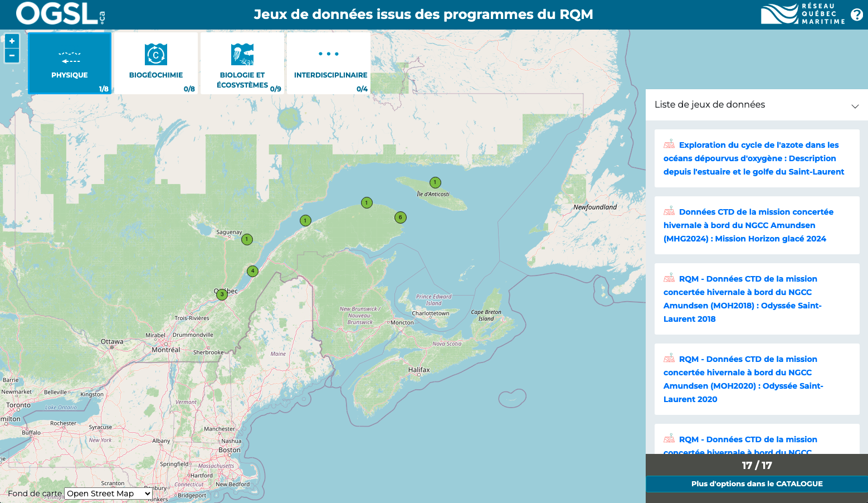Viewport: 868px width, 503px height.
Task: Click the Biogéochimie carbon cycle icon
Action: click(x=156, y=55)
